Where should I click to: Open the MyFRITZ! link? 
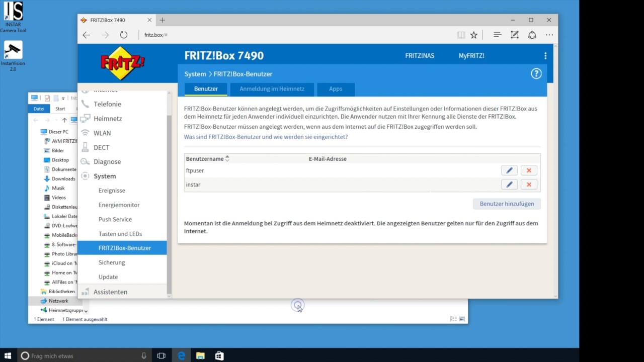[x=471, y=56]
